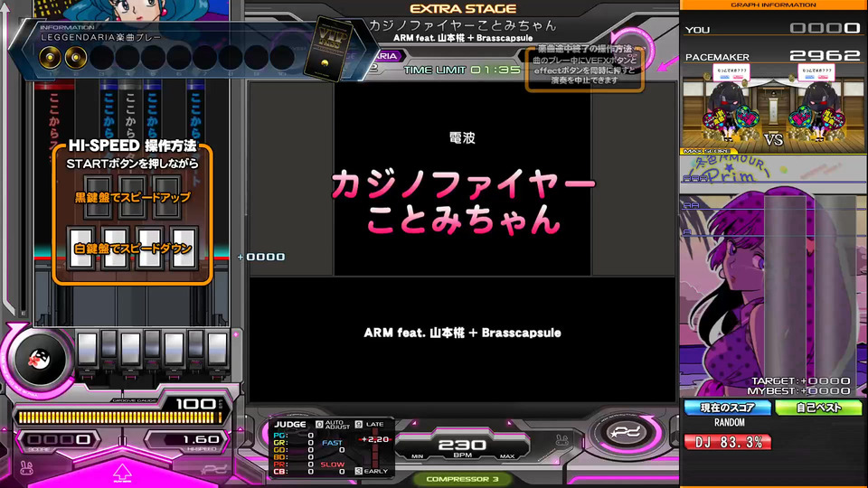
Task: Click the groove gauge 100 percent value
Action: (195, 404)
